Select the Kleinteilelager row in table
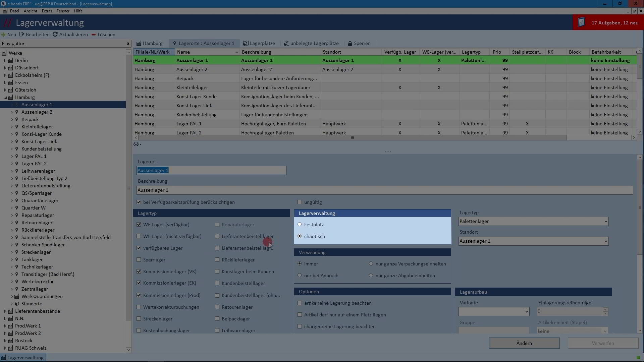This screenshot has height=362, width=644. point(385,87)
